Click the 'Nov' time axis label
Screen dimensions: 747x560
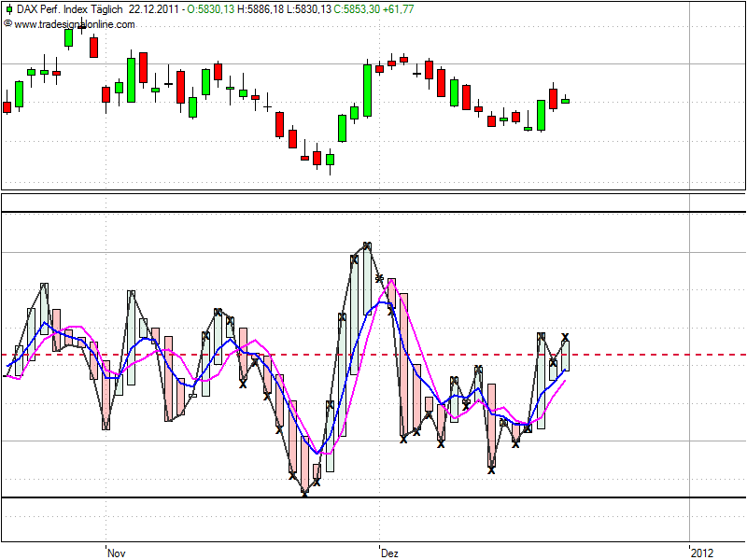coord(116,553)
